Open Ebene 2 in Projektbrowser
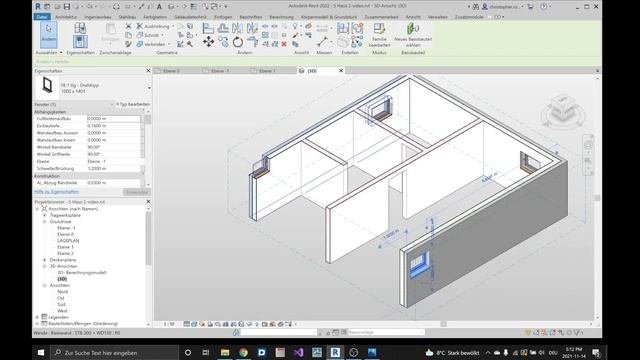The image size is (640, 360). pyautogui.click(x=65, y=253)
